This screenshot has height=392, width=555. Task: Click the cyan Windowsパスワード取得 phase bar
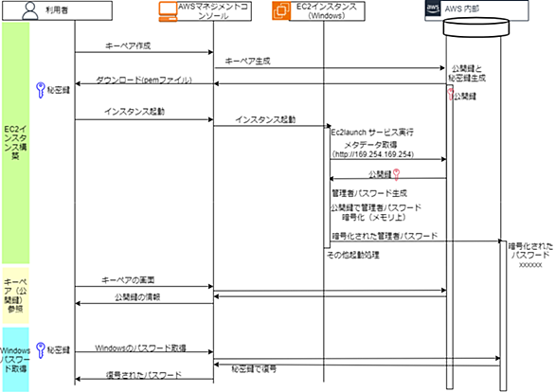15,360
